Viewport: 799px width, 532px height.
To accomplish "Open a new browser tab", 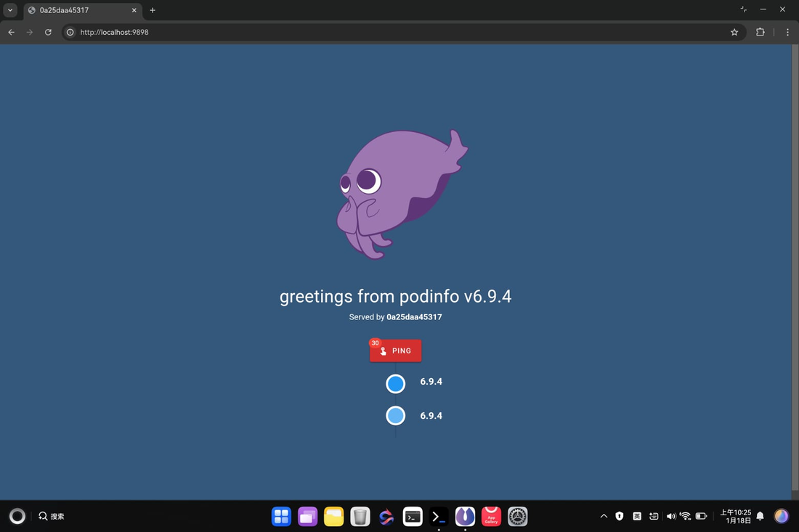I will pyautogui.click(x=152, y=10).
